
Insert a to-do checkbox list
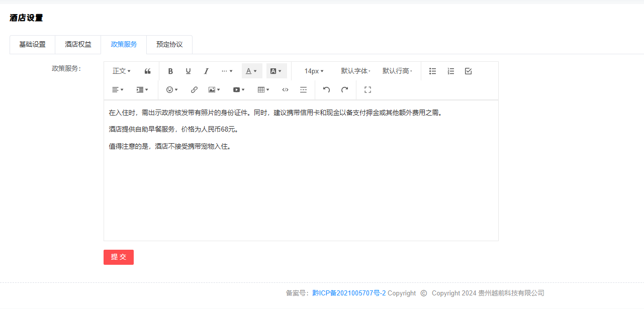point(468,71)
